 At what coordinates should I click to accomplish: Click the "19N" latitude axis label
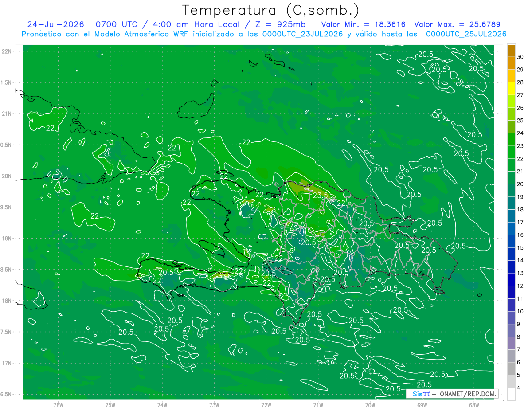click(6, 238)
